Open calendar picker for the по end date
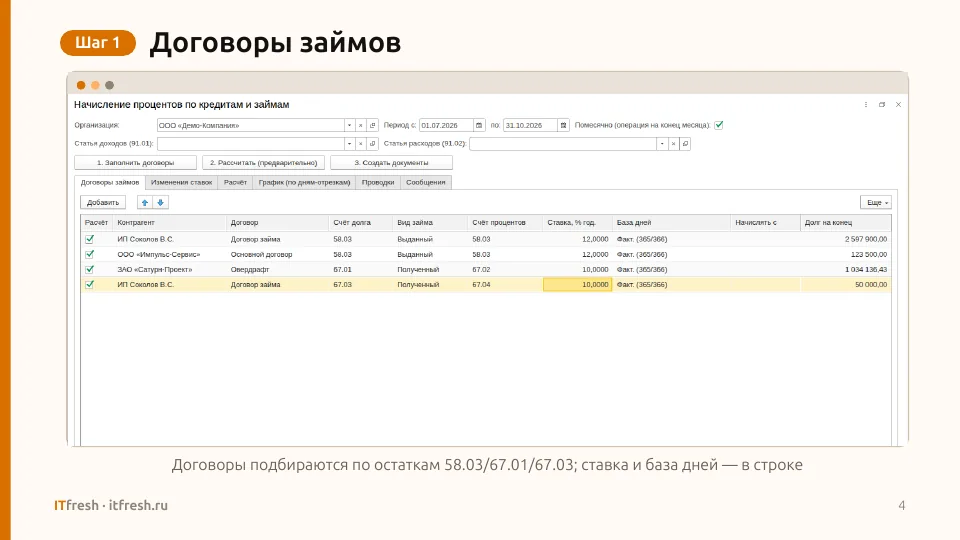 click(563, 126)
